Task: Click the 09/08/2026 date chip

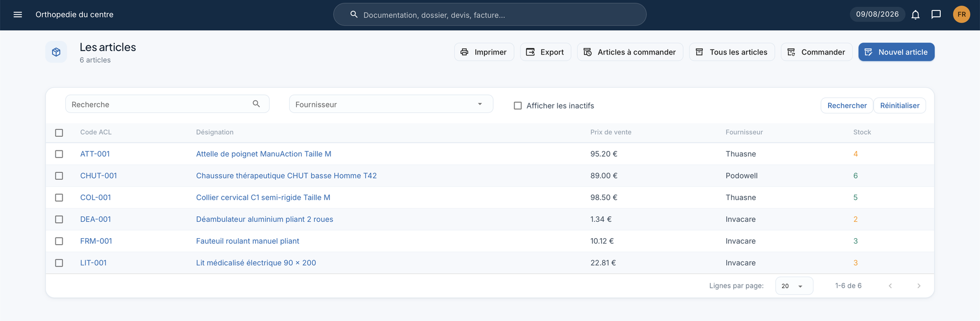Action: (x=877, y=14)
